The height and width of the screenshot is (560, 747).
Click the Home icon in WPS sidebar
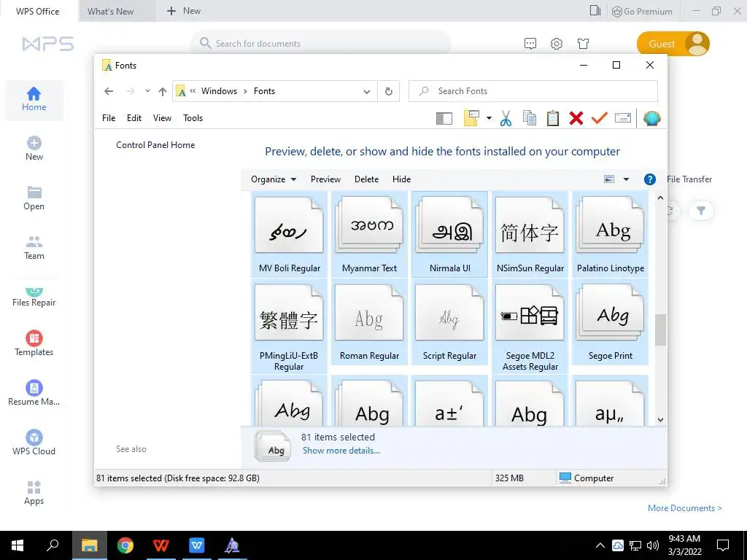[34, 93]
